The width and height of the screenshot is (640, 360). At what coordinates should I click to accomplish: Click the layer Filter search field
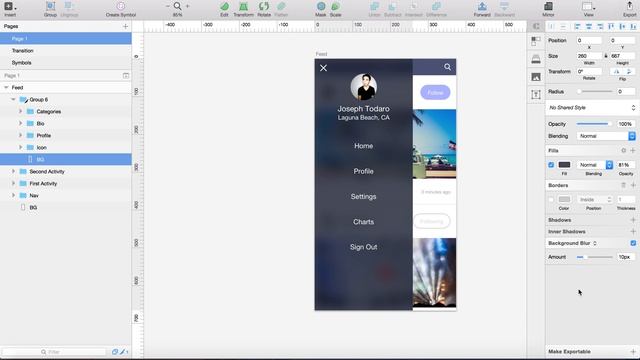[54, 352]
